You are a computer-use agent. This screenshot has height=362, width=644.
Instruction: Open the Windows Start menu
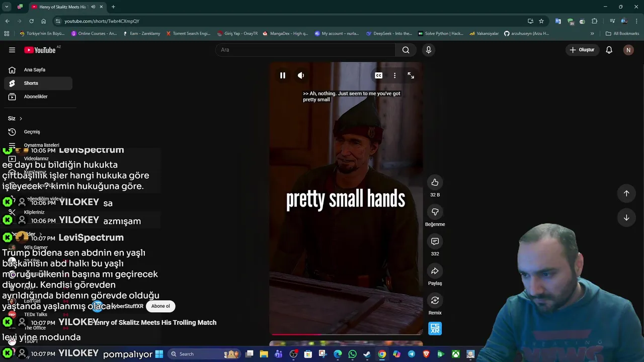point(159,354)
